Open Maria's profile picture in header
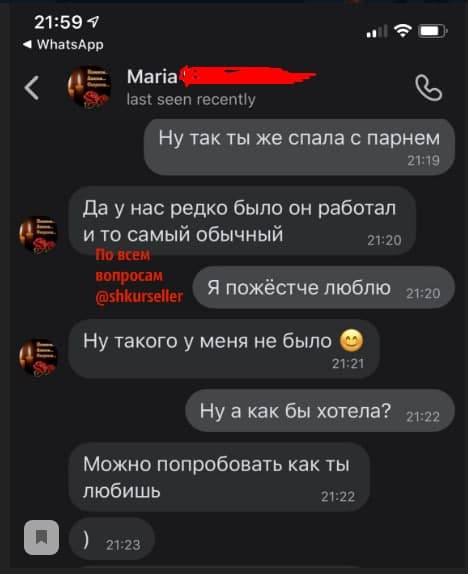 point(89,87)
